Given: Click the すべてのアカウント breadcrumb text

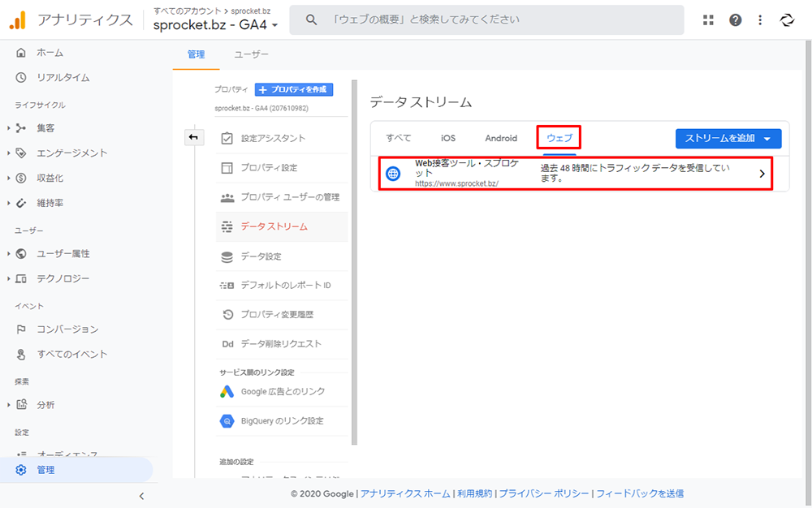Looking at the screenshot, I should click(187, 11).
